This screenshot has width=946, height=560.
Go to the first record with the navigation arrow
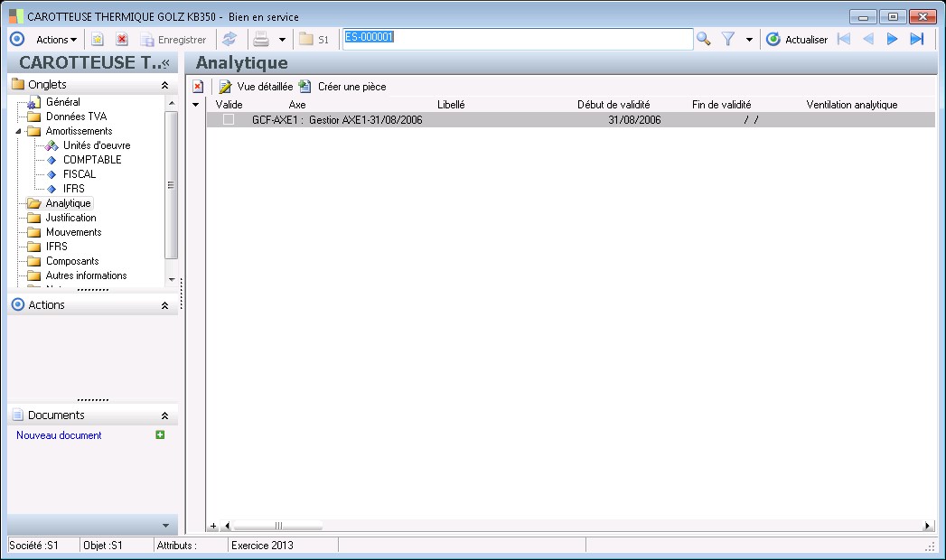(x=844, y=40)
